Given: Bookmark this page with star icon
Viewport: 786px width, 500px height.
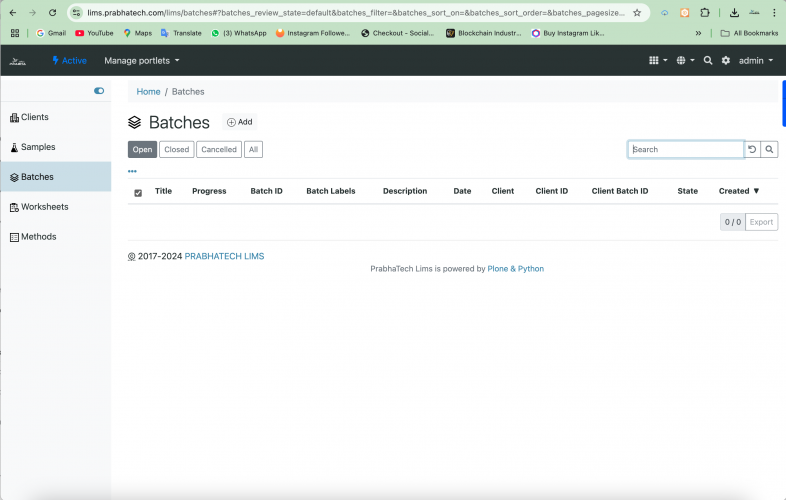Looking at the screenshot, I should coord(637,13).
